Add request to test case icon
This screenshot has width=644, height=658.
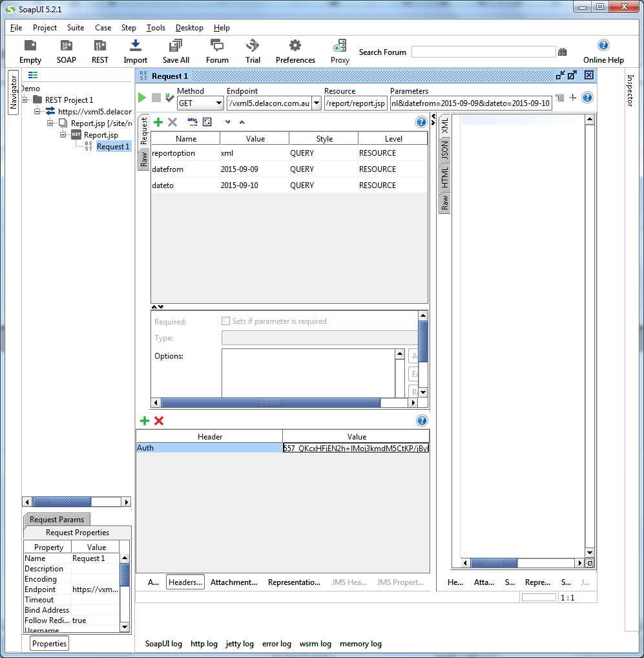169,98
